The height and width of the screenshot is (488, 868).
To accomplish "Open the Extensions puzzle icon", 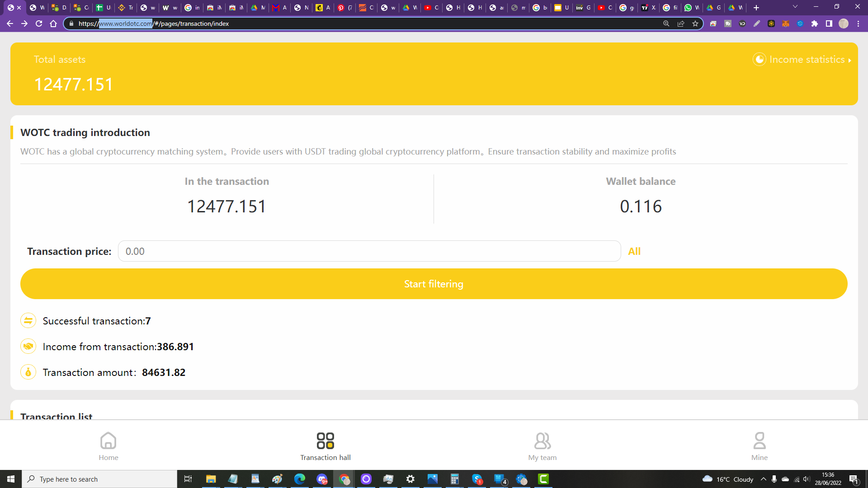I will [815, 23].
